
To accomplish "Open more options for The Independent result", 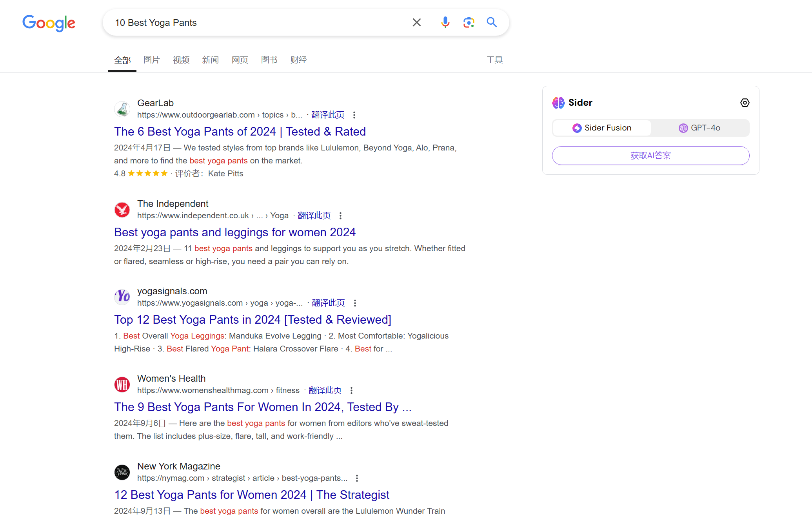I will (340, 216).
